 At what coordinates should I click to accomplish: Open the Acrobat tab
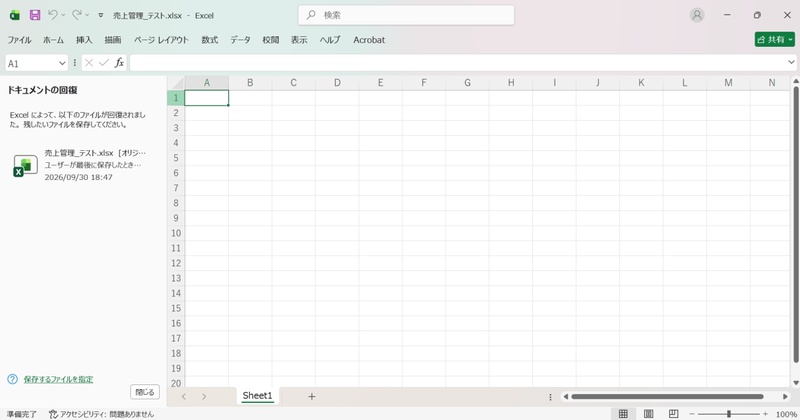click(x=369, y=40)
